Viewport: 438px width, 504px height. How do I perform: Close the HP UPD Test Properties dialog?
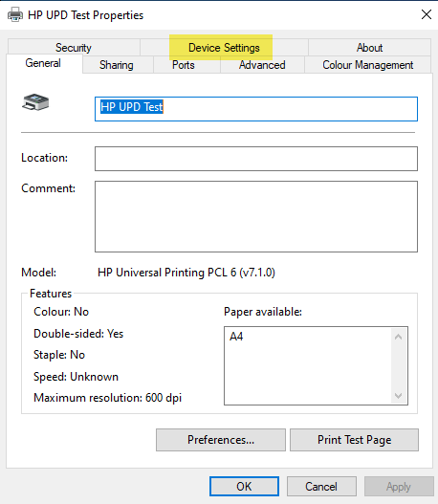(x=427, y=14)
